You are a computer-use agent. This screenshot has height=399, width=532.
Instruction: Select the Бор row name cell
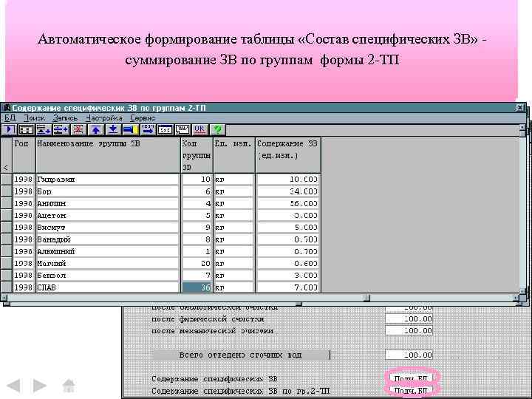(x=107, y=191)
